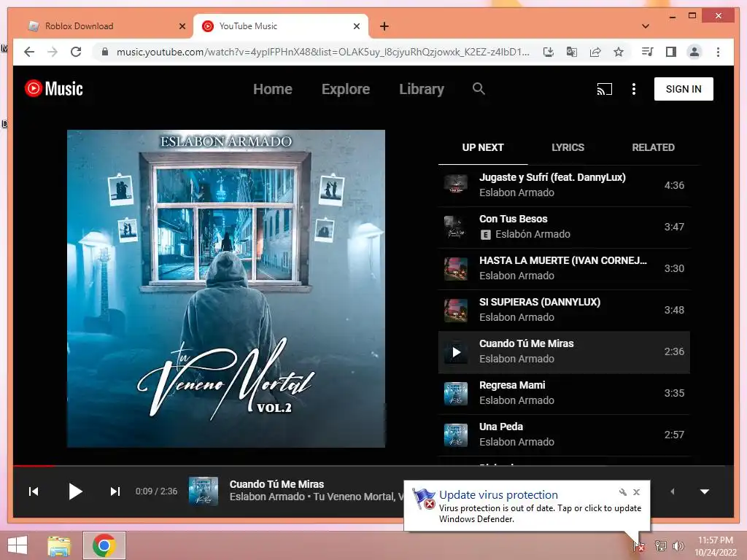
Task: Play Una Peda from the queue
Action: coord(564,435)
